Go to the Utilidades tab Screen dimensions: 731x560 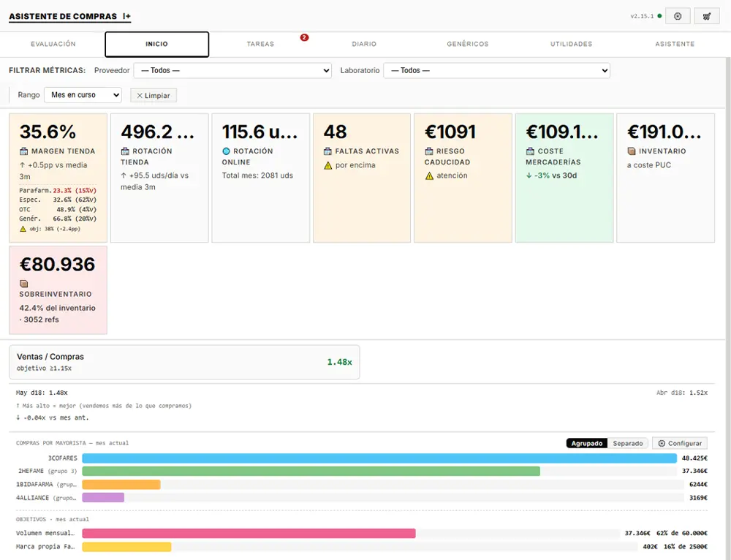pyautogui.click(x=571, y=44)
